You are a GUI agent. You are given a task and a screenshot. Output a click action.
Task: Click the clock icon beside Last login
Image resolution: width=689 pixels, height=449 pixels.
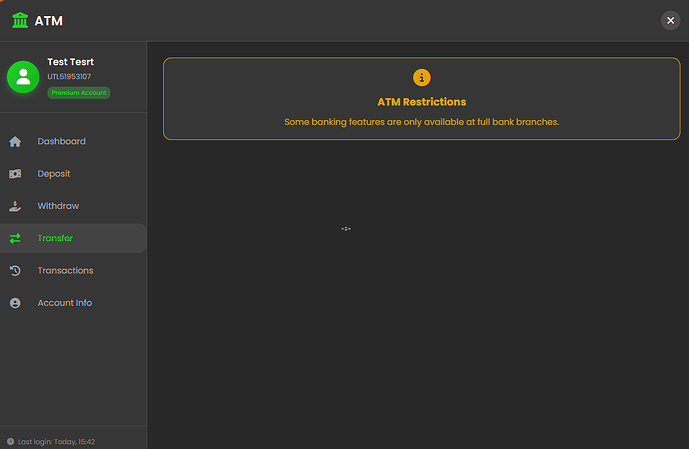coord(11,442)
